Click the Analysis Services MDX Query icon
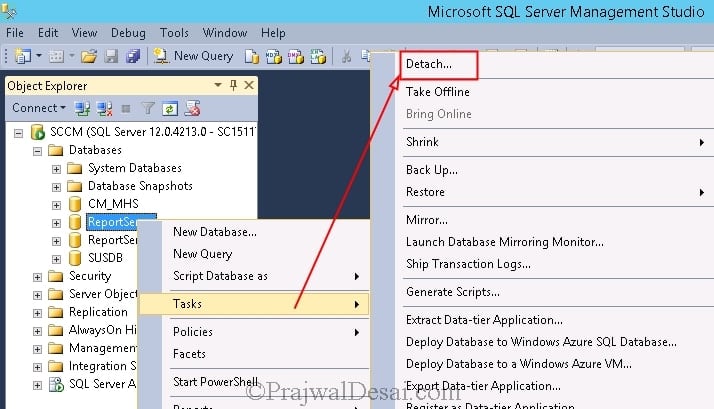The image size is (714, 409). click(x=274, y=56)
